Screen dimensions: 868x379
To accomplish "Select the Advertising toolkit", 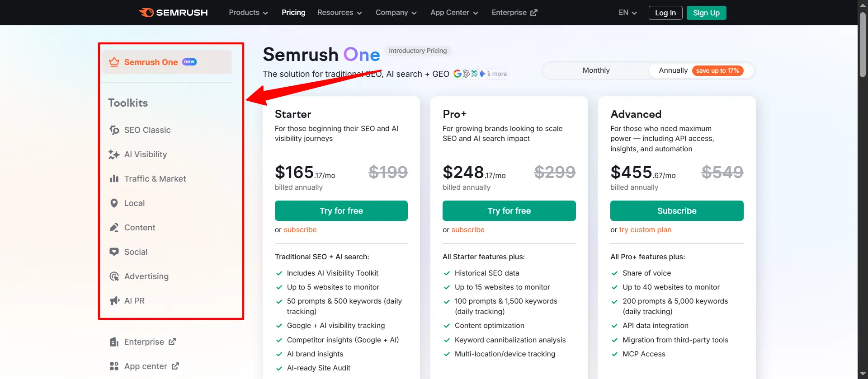I will (x=146, y=276).
